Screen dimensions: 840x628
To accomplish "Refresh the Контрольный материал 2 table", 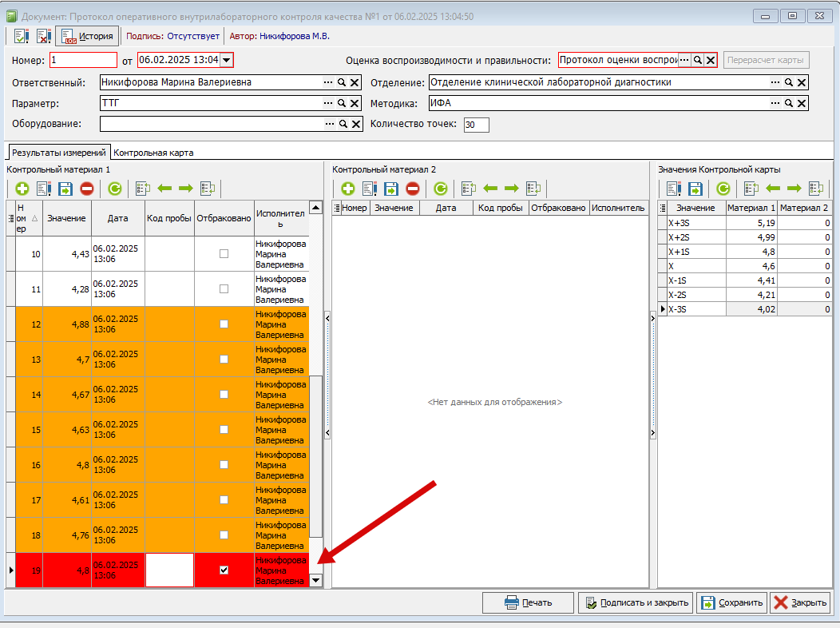I will pos(440,189).
